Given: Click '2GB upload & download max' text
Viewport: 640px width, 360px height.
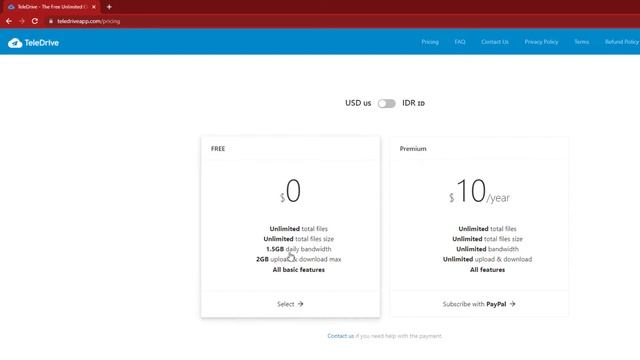Looking at the screenshot, I should [x=299, y=259].
